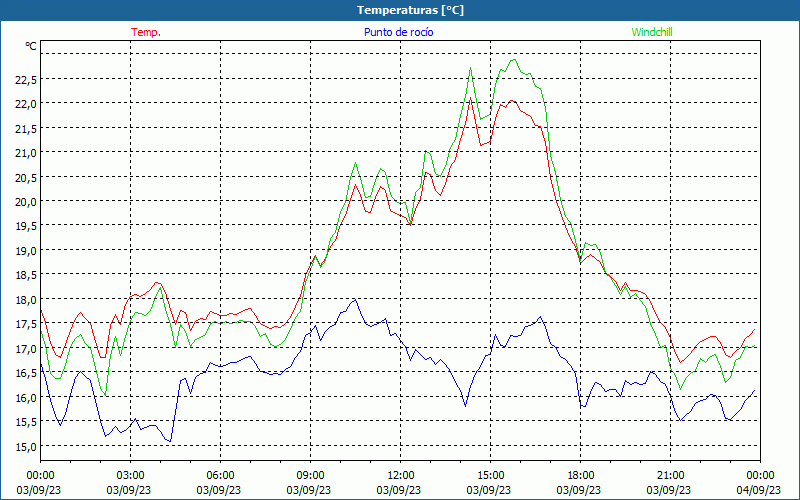Select the green 'Windchill' legend label
Image resolution: width=800 pixels, height=500 pixels.
652,32
